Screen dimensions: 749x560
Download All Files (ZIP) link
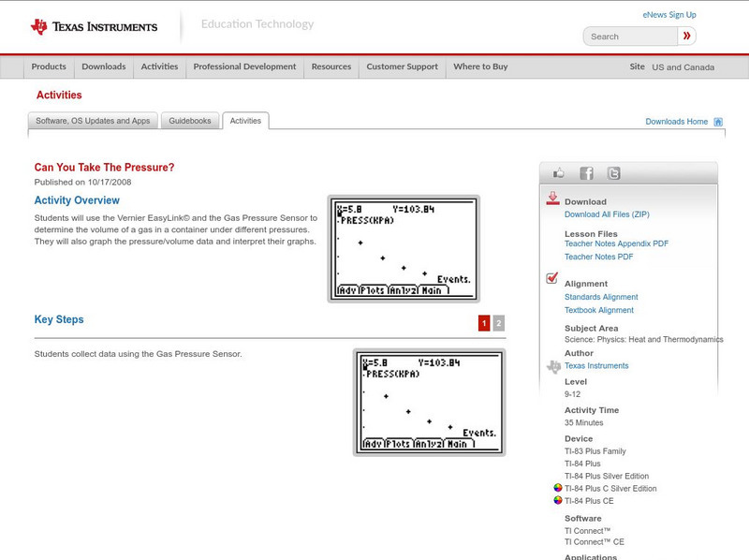[x=607, y=214]
